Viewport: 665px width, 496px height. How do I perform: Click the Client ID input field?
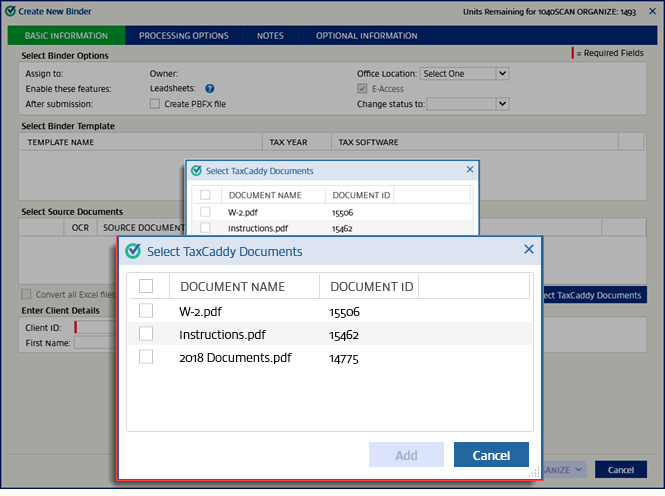[x=96, y=328]
